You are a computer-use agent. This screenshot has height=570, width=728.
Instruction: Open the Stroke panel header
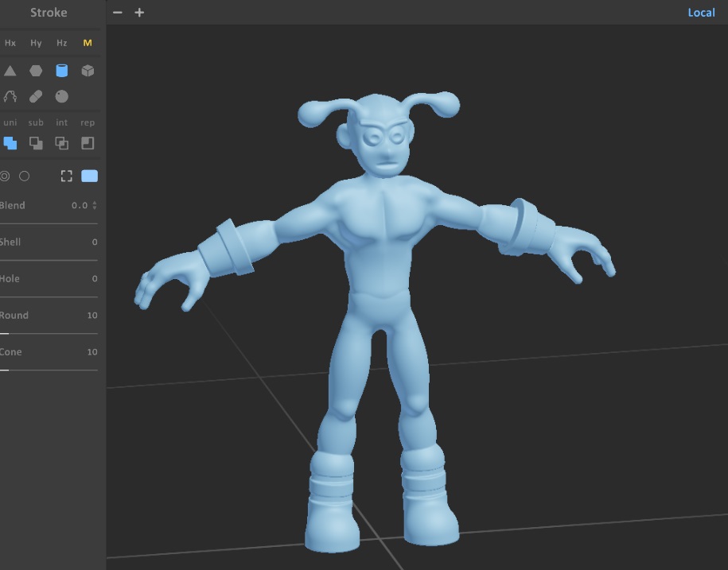click(x=49, y=13)
